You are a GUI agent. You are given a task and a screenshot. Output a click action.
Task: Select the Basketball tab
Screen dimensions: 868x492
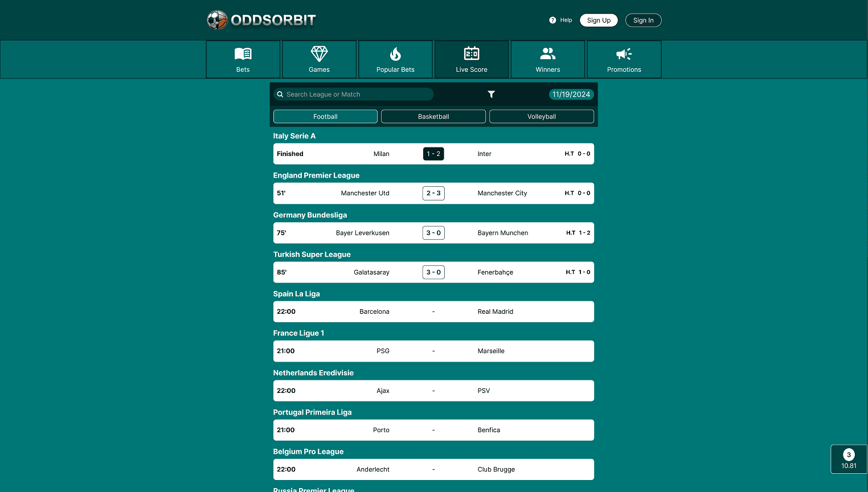click(x=433, y=116)
